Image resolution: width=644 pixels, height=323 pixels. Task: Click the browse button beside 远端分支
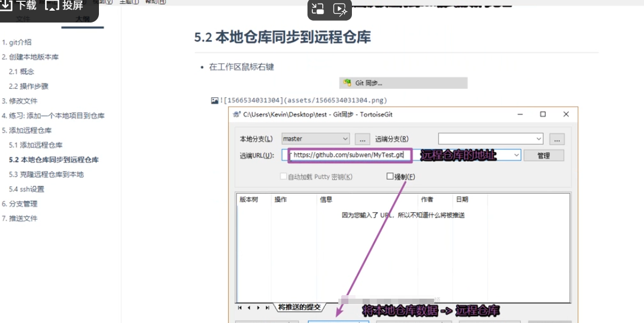click(x=557, y=139)
